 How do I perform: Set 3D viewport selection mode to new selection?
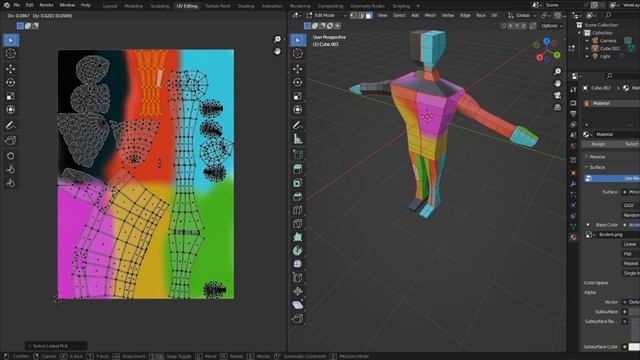(307, 26)
